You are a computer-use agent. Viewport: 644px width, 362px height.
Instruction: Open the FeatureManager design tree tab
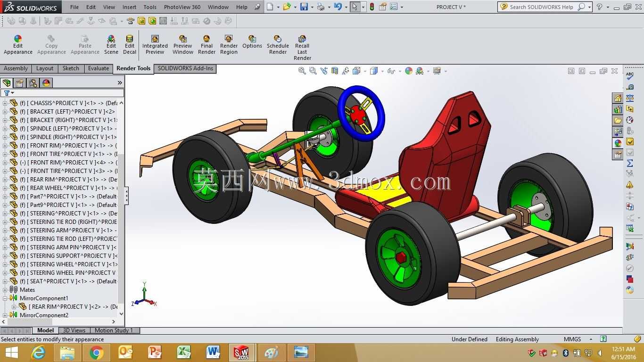point(7,83)
